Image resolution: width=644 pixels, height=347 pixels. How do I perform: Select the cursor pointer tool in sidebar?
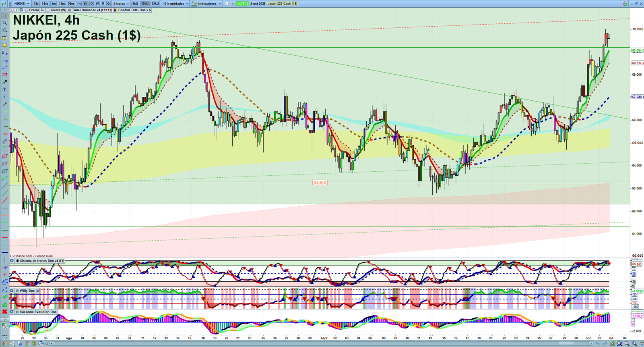(4, 16)
